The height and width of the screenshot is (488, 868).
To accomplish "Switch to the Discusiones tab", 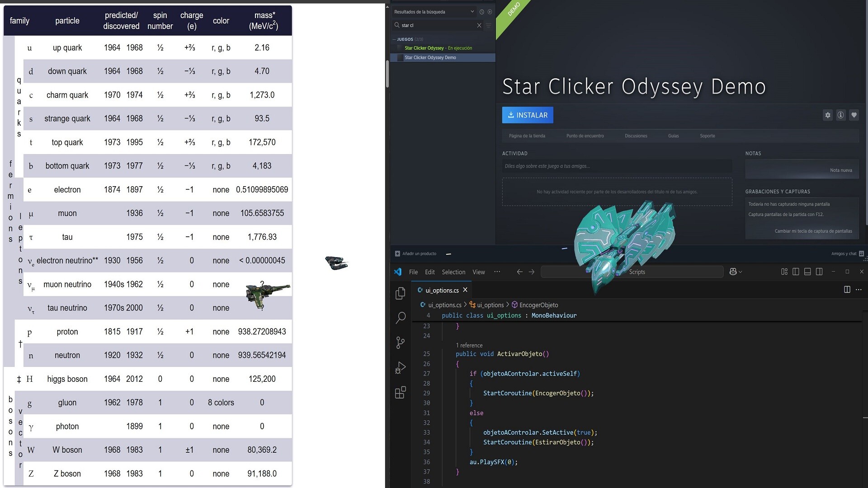I will [636, 136].
